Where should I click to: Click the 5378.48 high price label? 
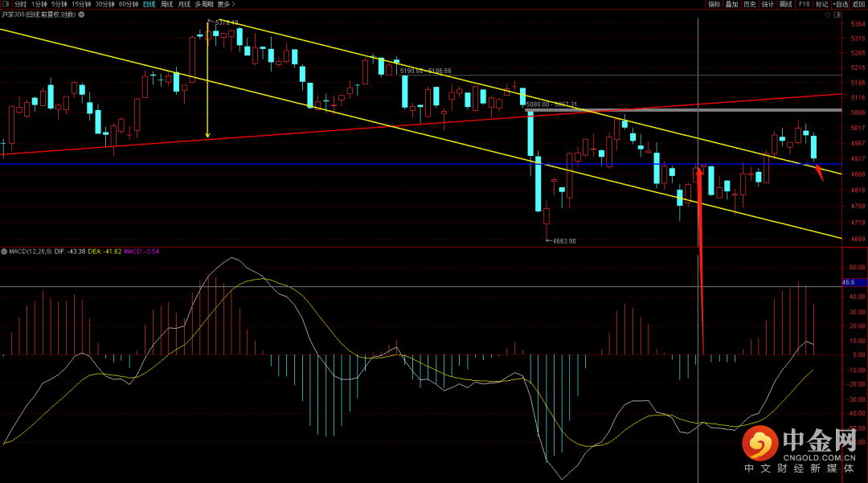click(227, 23)
